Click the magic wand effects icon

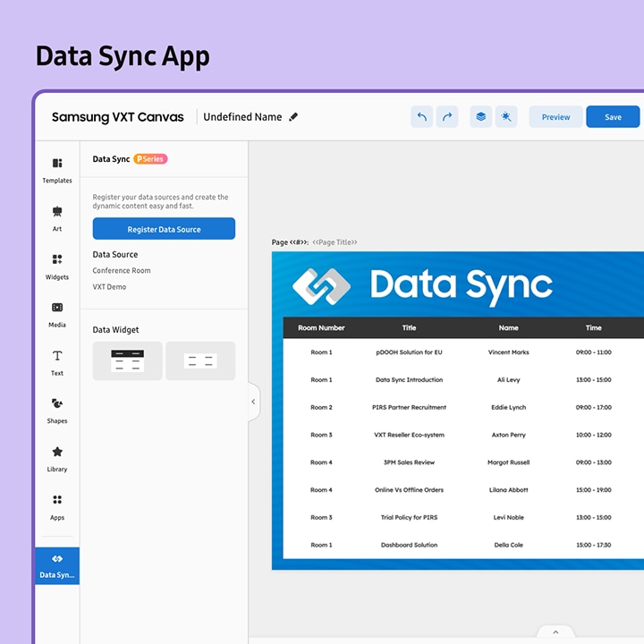(x=506, y=117)
